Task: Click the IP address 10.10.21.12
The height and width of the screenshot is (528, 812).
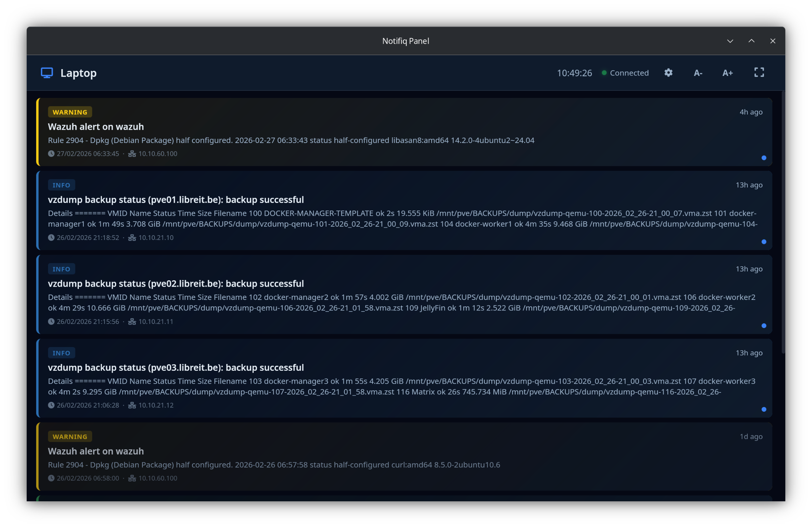Action: (x=156, y=405)
